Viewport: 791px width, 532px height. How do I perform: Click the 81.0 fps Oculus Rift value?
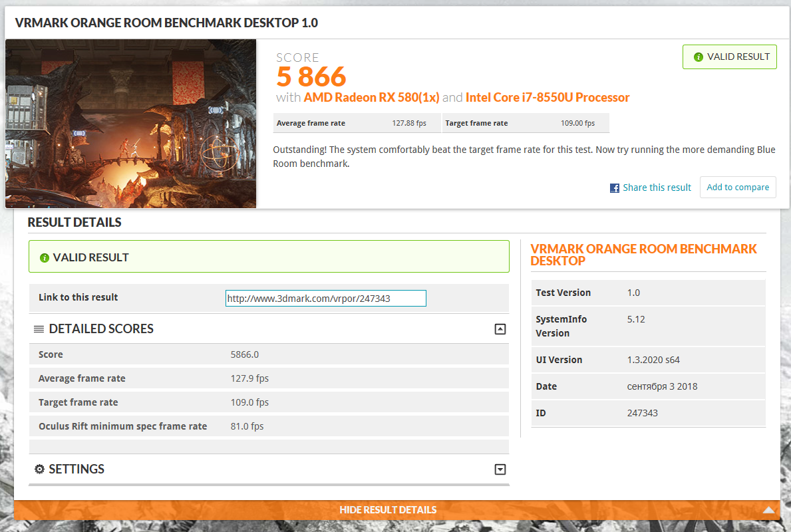coord(247,426)
